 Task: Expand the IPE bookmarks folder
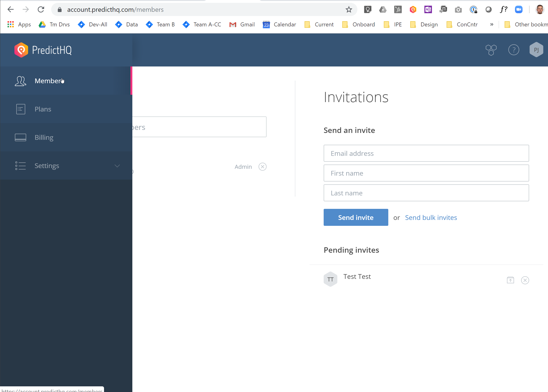(393, 24)
